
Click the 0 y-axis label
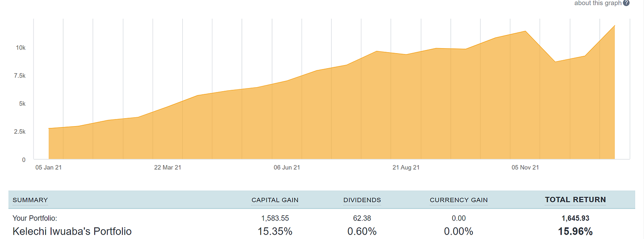24,160
